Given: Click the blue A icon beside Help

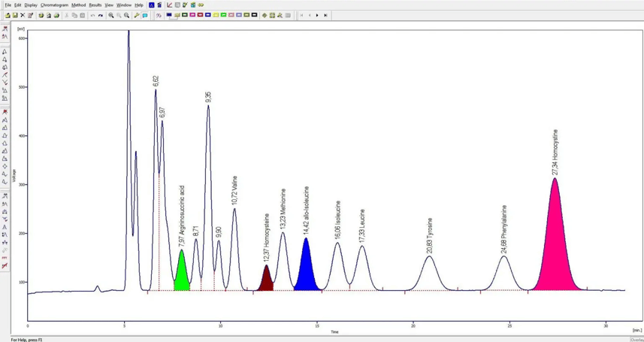Looking at the screenshot, I should [151, 5].
